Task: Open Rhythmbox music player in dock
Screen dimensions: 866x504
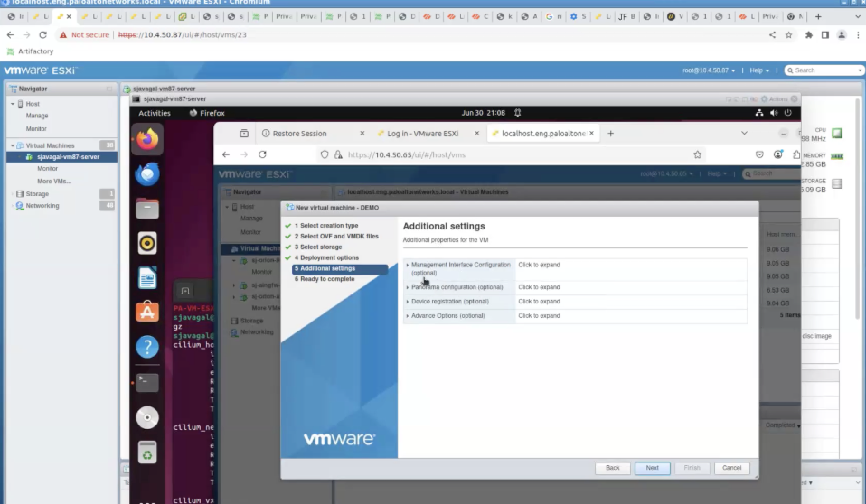Action: tap(147, 243)
